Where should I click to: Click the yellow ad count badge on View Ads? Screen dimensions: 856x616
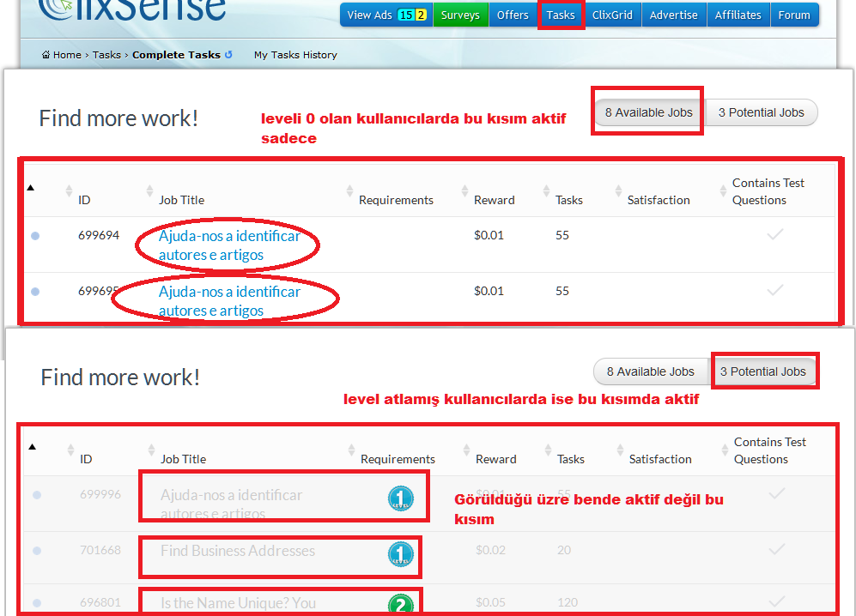[420, 15]
